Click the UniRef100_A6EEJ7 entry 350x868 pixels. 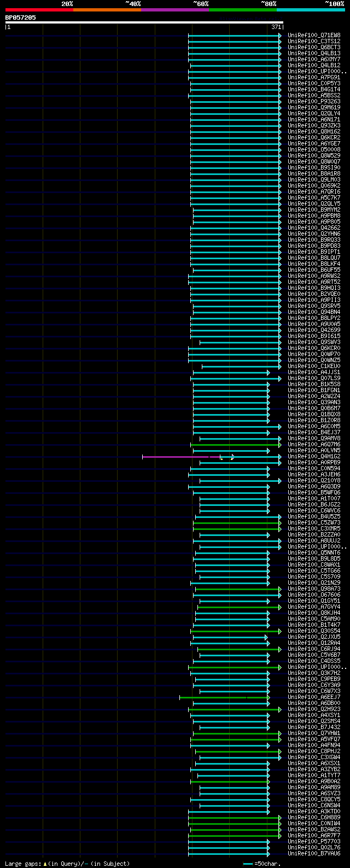pyautogui.click(x=314, y=697)
